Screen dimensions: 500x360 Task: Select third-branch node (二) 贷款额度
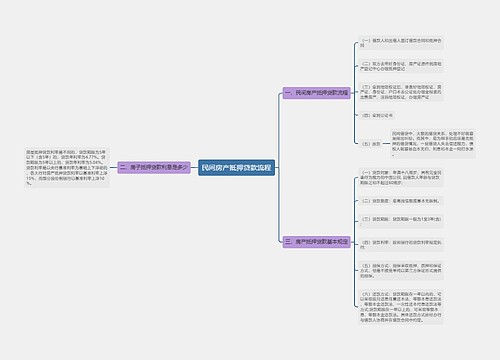401,201
